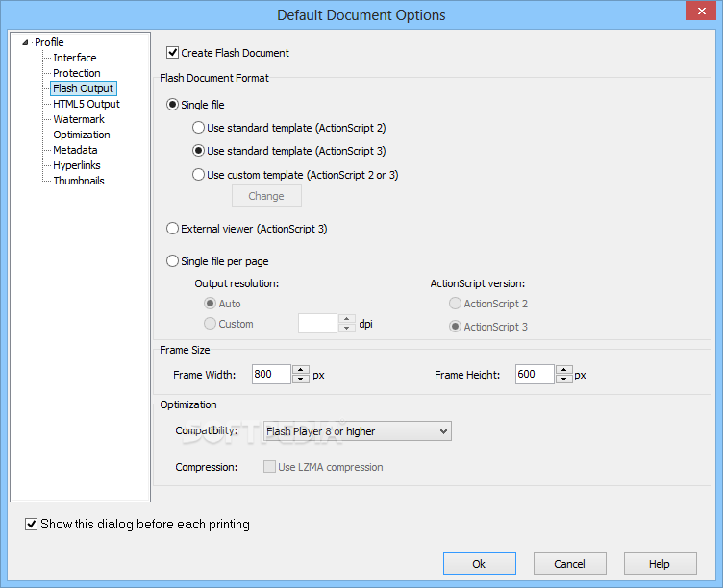The width and height of the screenshot is (723, 588).
Task: Click the Change template button
Action: pyautogui.click(x=266, y=196)
